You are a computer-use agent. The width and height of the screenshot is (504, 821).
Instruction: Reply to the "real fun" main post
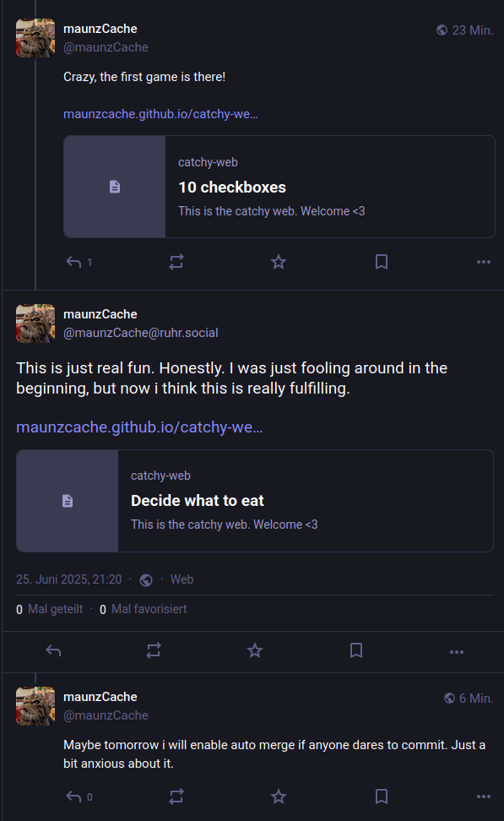53,651
